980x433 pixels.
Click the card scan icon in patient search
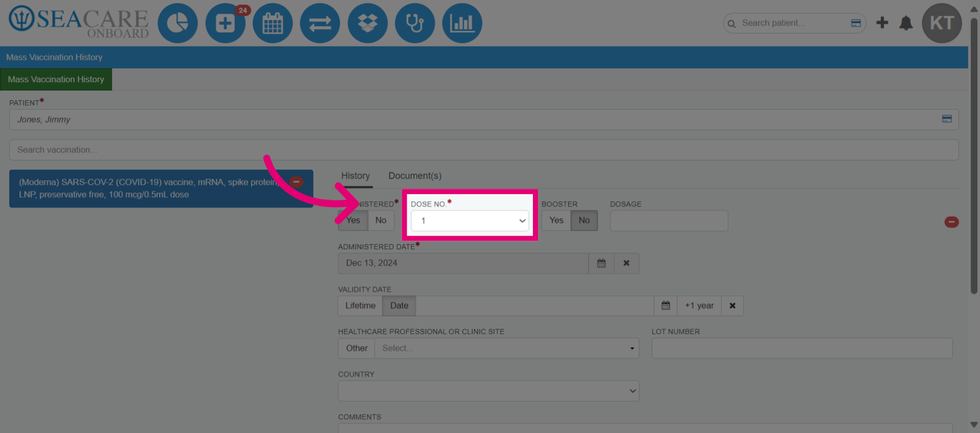[856, 23]
